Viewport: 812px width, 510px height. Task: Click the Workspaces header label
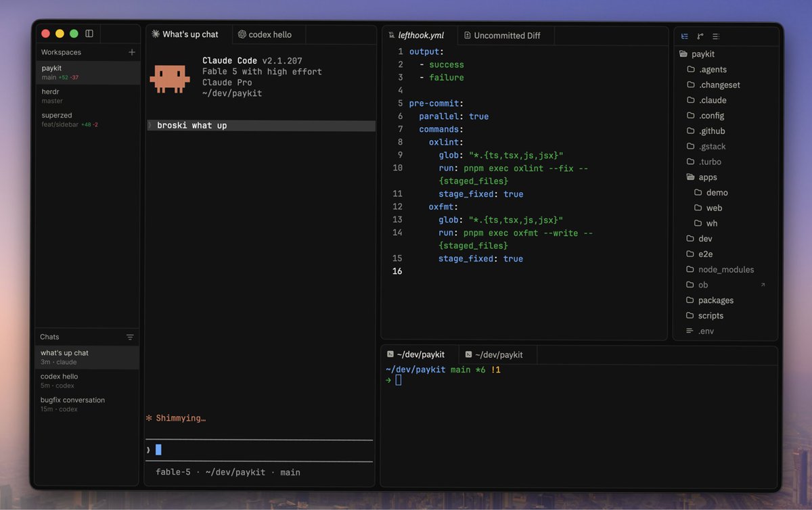[x=61, y=52]
